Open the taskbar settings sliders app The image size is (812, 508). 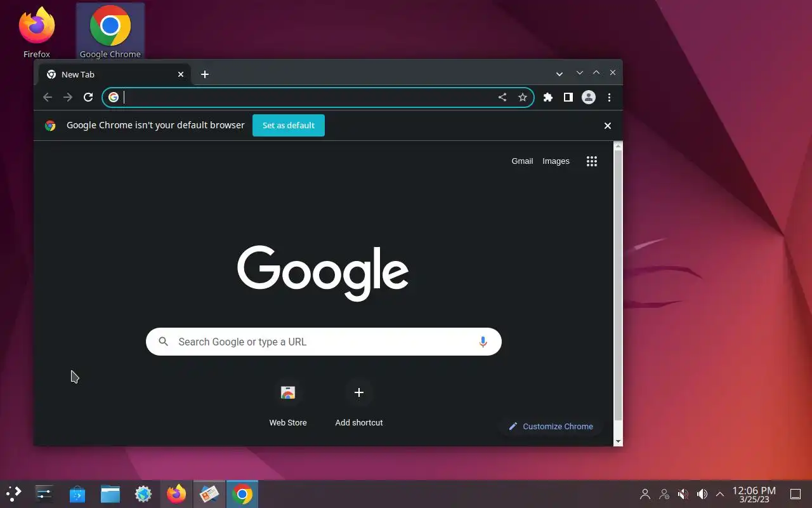(x=44, y=493)
